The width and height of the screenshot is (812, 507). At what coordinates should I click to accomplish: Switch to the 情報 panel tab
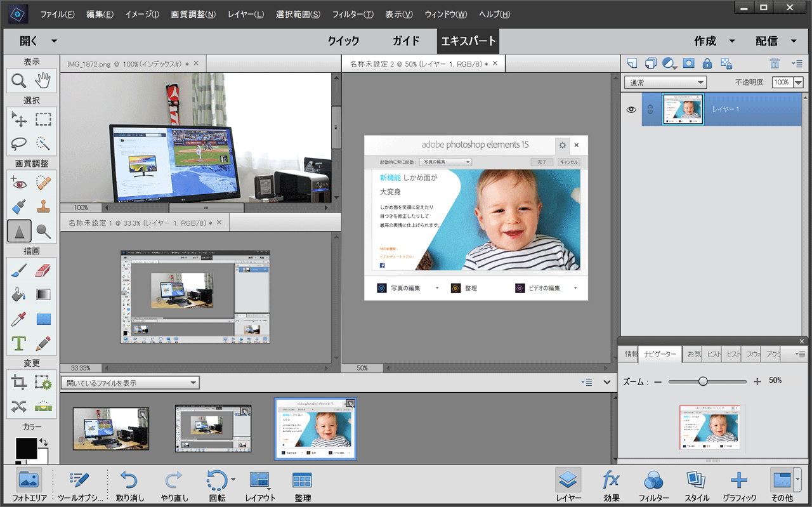pos(631,354)
